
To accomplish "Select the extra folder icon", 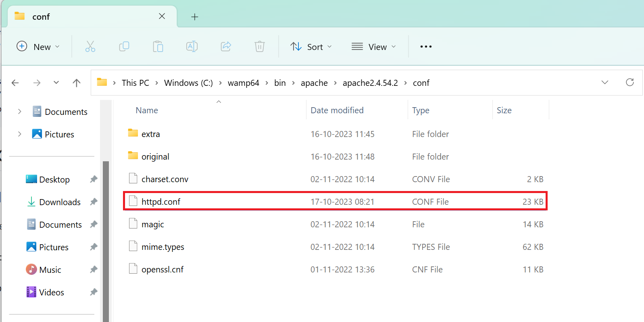I will [x=133, y=133].
